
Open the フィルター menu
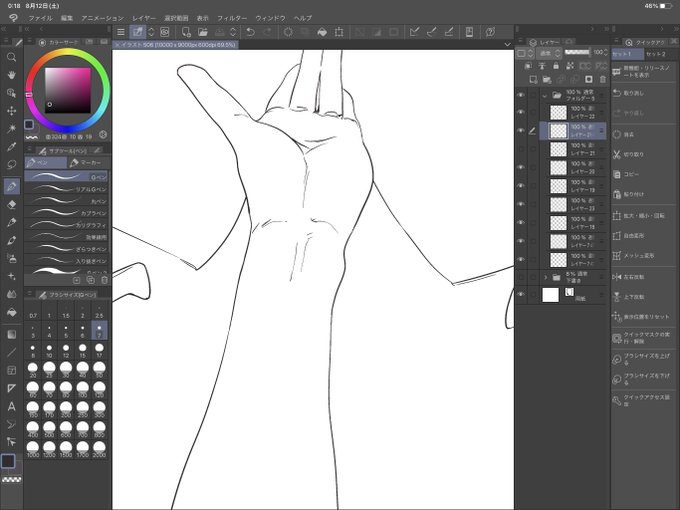tap(232, 18)
